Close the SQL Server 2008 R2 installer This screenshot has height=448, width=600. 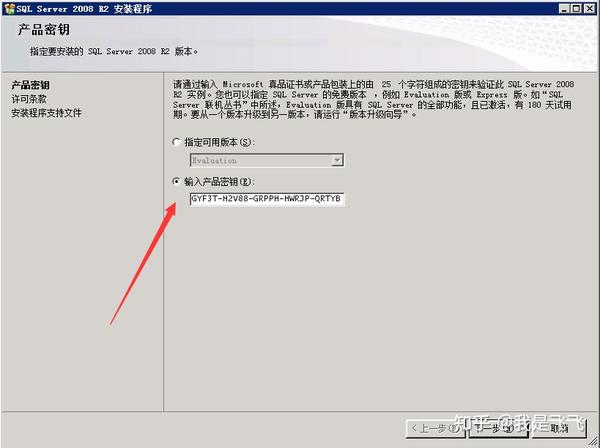(589, 8)
